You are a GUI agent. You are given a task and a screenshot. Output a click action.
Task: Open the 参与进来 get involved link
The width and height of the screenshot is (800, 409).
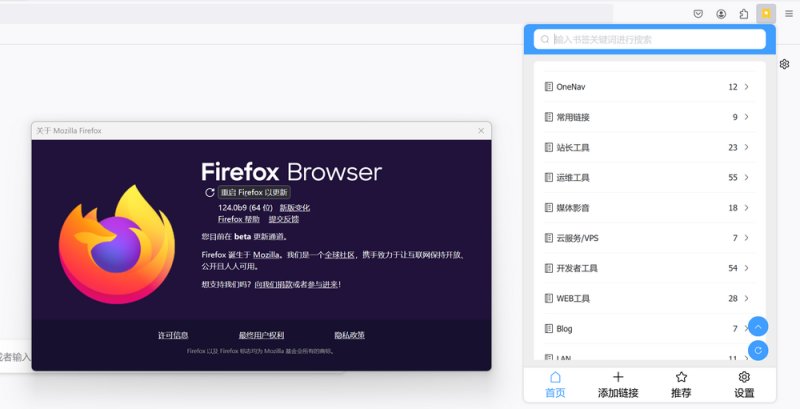tap(322, 285)
